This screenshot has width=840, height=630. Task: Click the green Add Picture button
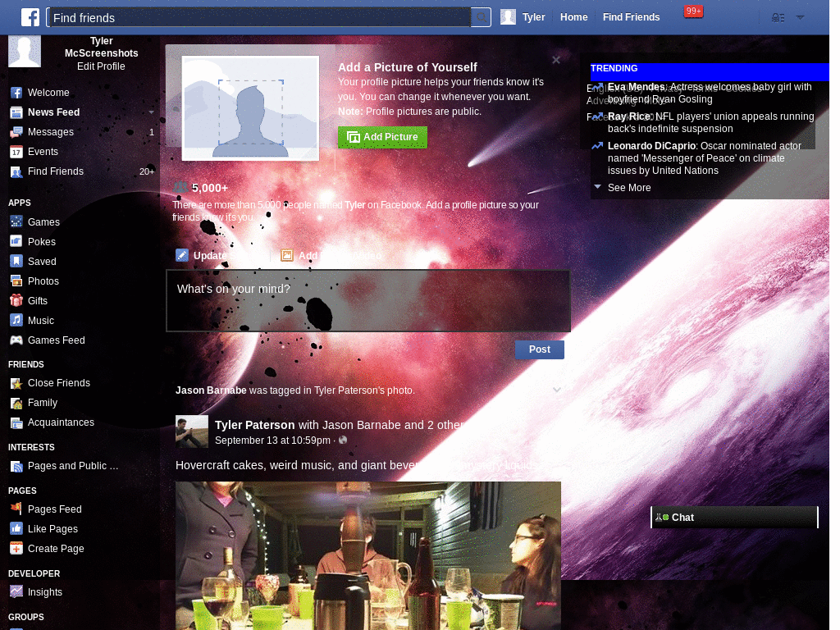click(x=382, y=137)
